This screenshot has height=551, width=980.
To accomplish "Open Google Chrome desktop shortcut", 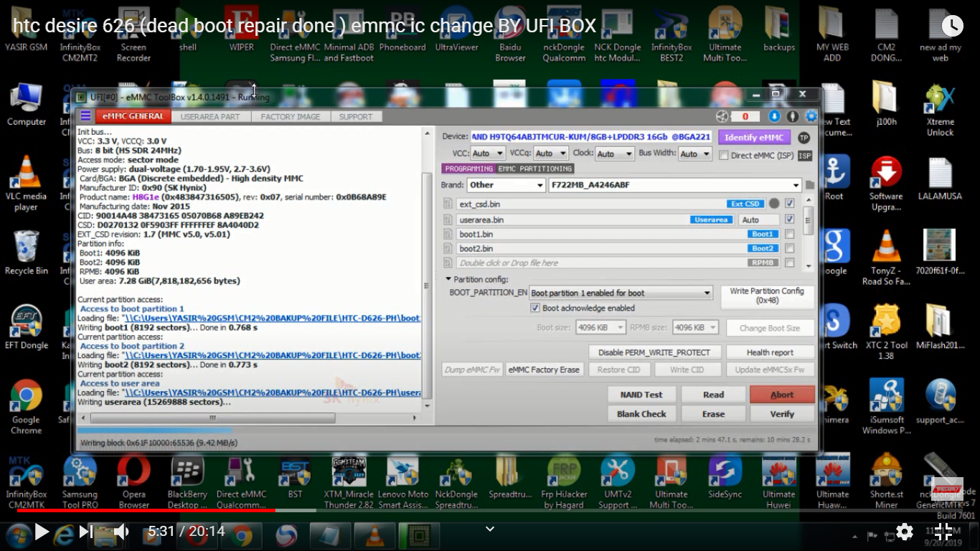I will [27, 407].
